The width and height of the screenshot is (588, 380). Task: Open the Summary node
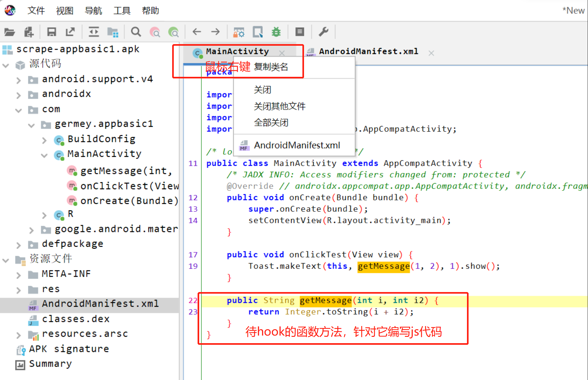coord(50,364)
